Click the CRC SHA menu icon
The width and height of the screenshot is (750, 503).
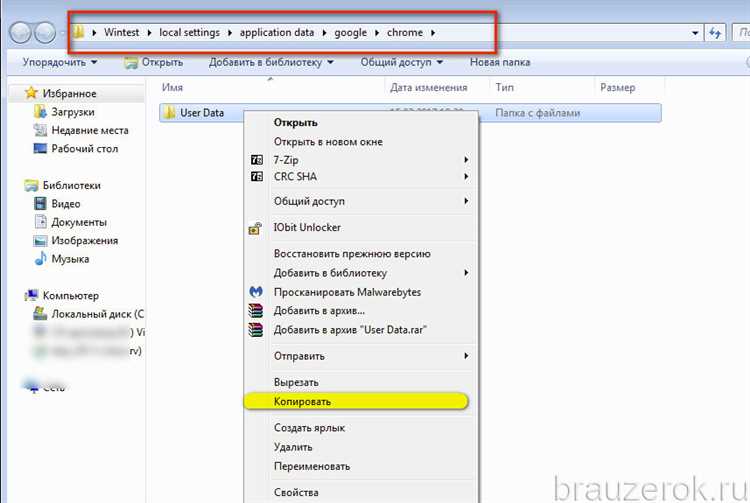click(x=255, y=177)
